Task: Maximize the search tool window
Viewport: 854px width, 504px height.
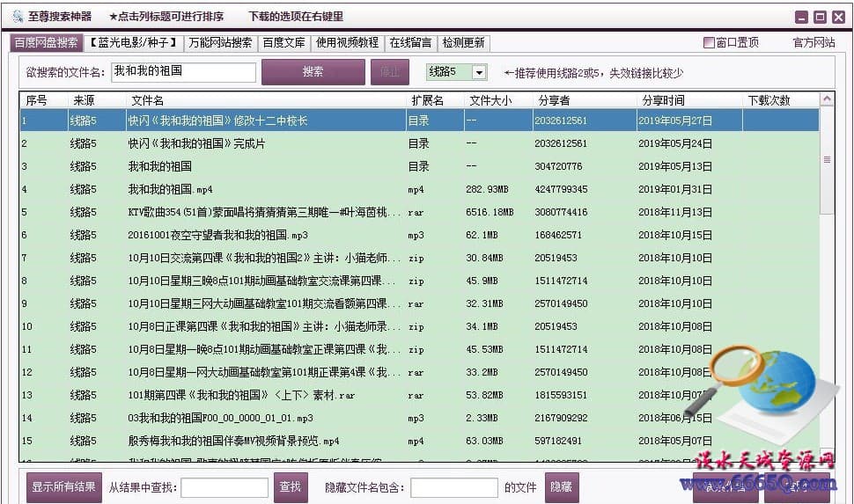Action: tap(820, 17)
